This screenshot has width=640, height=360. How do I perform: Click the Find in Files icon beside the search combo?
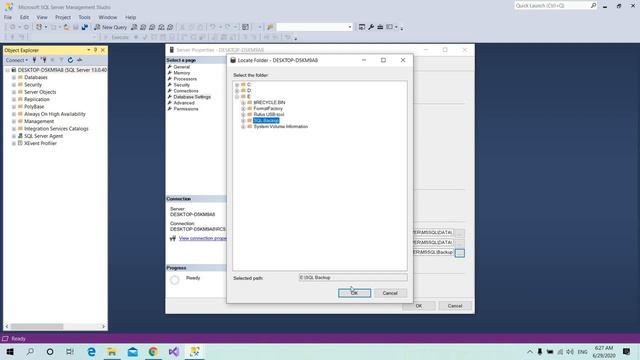tap(270, 27)
